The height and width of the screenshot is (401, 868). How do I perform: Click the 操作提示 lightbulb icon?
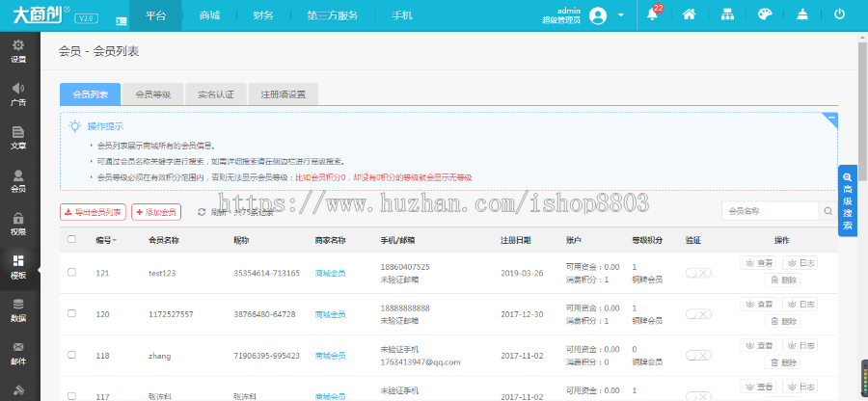click(x=75, y=126)
